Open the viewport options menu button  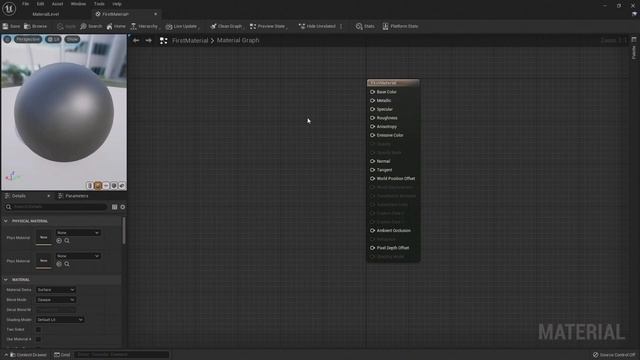(7, 39)
